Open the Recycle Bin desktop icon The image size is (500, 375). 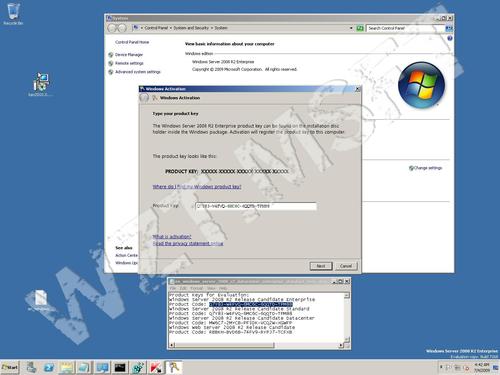(13, 14)
